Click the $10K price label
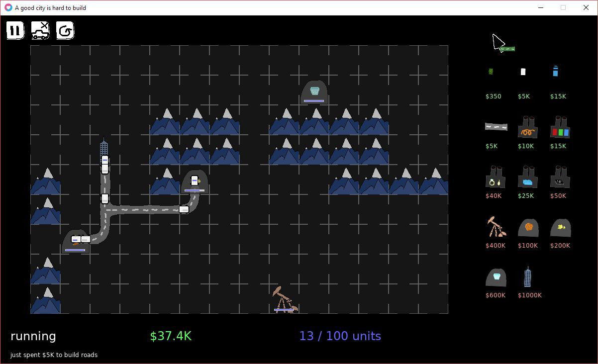 [x=526, y=146]
